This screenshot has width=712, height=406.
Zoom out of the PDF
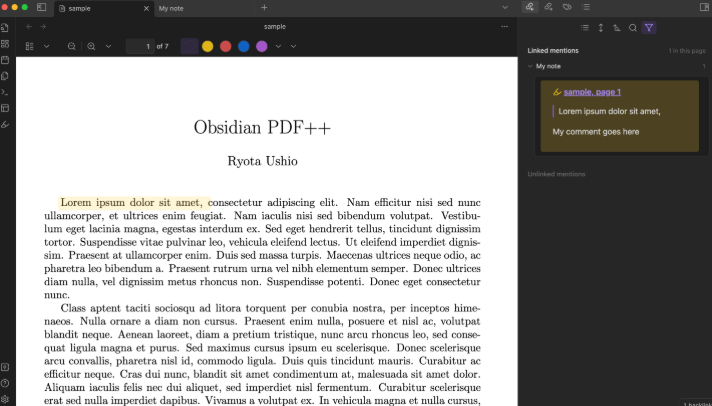tap(71, 46)
